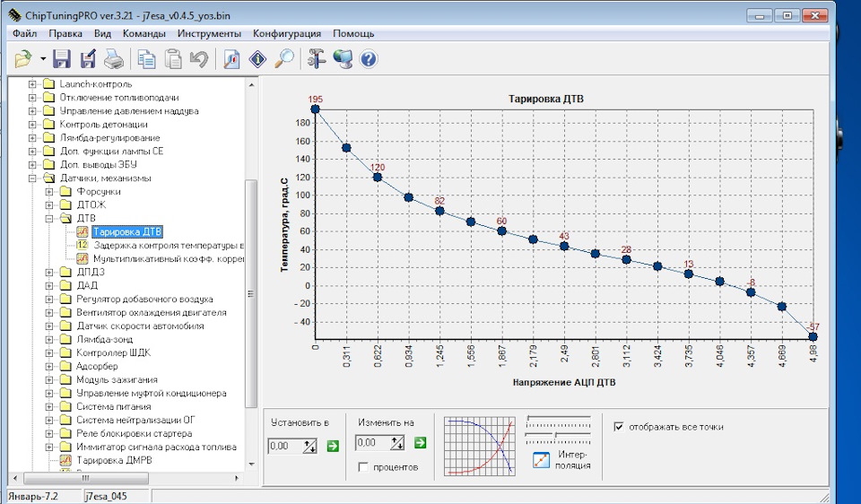
Task: Click the printer icon in toolbar
Action: click(x=113, y=59)
